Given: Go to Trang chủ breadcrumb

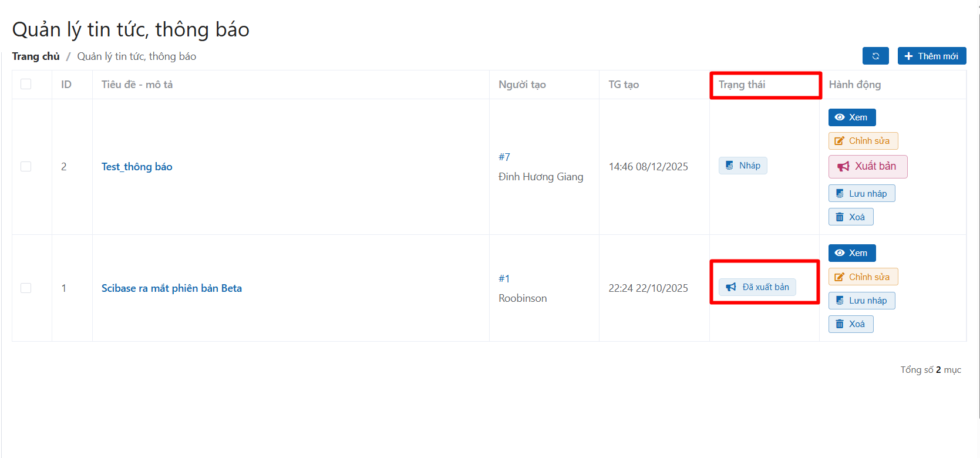Looking at the screenshot, I should pos(36,56).
